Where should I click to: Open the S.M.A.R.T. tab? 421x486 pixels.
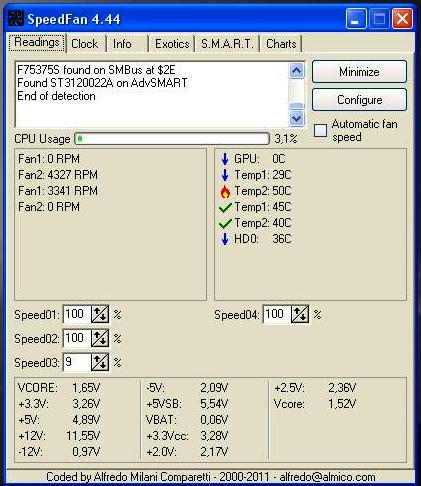(227, 44)
